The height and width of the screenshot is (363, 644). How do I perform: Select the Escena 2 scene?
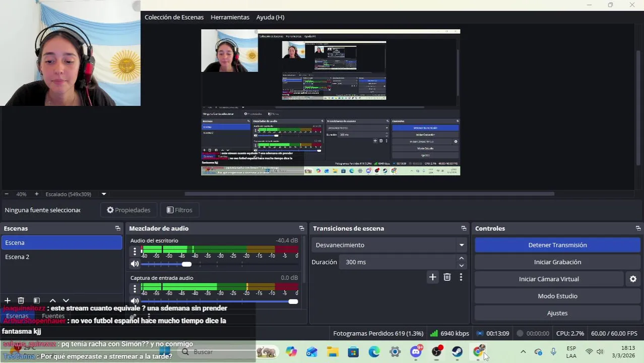[x=61, y=257]
